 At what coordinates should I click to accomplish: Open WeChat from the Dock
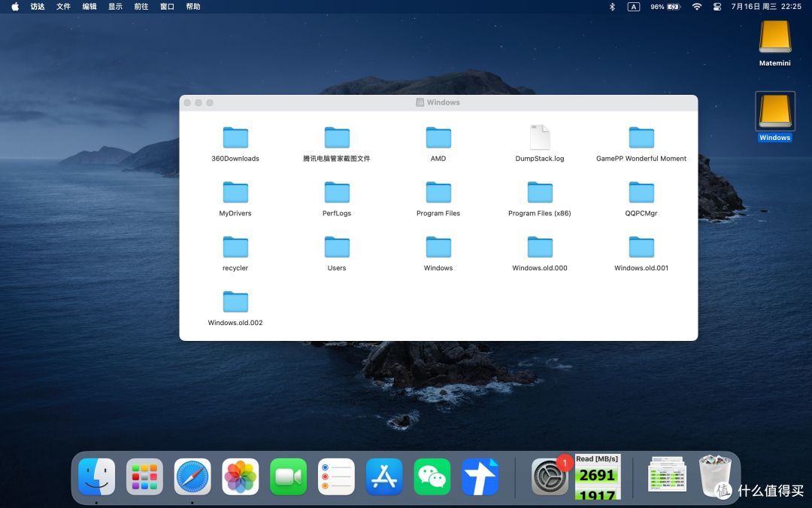[x=432, y=477]
